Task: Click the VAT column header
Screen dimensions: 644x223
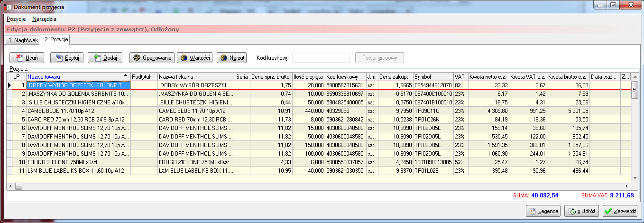Action: pyautogui.click(x=460, y=76)
